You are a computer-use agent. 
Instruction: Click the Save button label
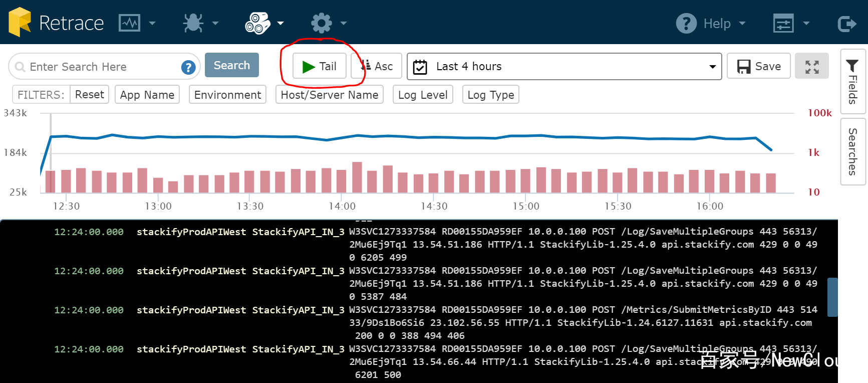(x=768, y=66)
